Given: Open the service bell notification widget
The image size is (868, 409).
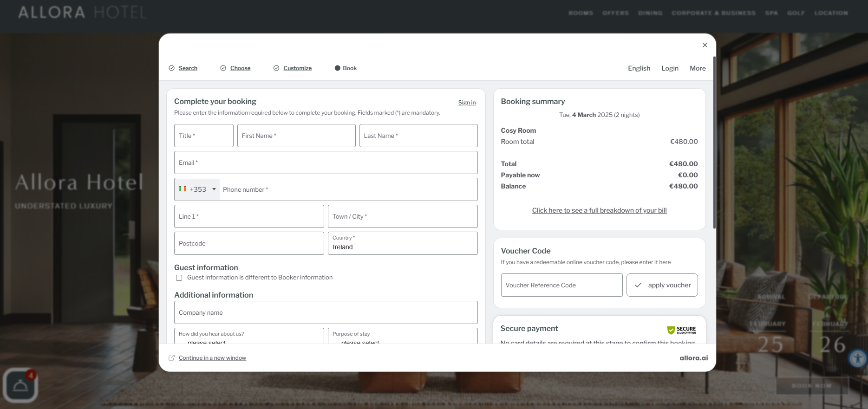Looking at the screenshot, I should click(x=20, y=385).
